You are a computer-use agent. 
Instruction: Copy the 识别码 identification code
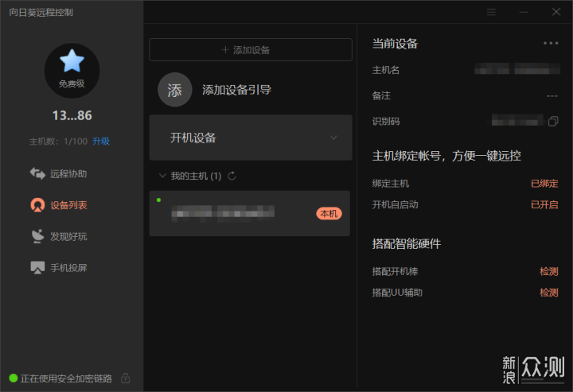click(x=553, y=121)
